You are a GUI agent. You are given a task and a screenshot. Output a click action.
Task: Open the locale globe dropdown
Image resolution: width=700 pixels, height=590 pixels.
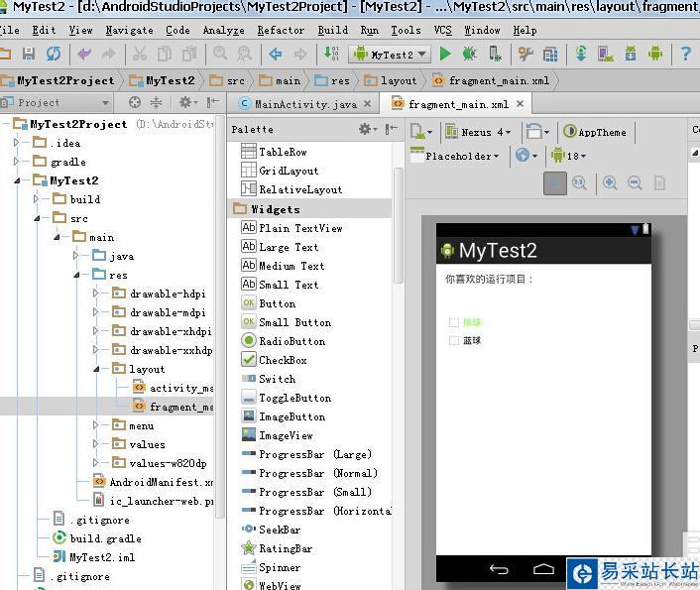click(526, 156)
